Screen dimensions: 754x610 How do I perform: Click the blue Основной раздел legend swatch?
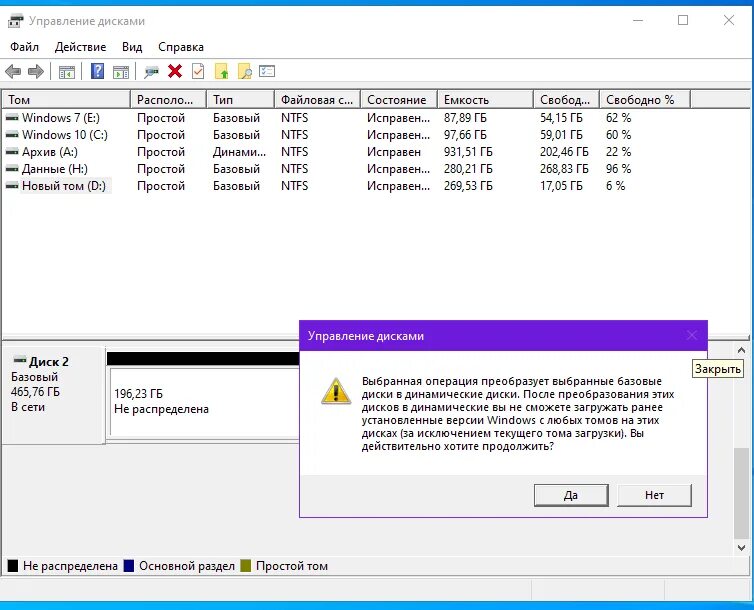pos(129,566)
